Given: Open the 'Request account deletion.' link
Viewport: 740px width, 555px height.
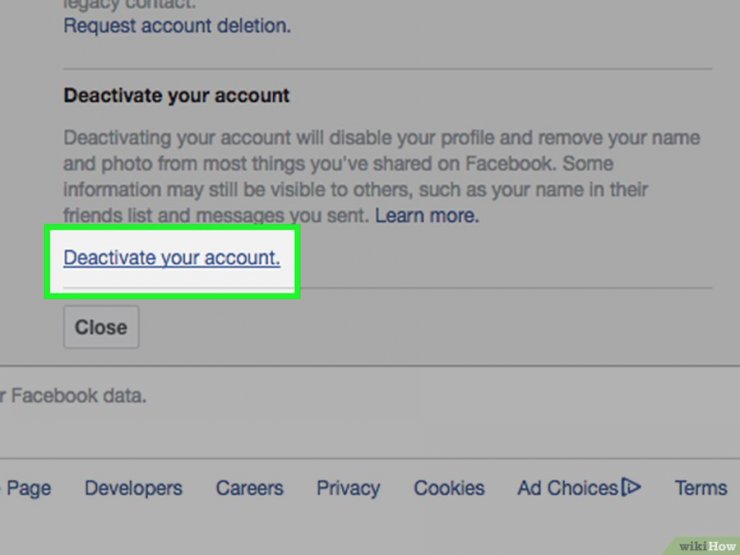Looking at the screenshot, I should point(177,25).
